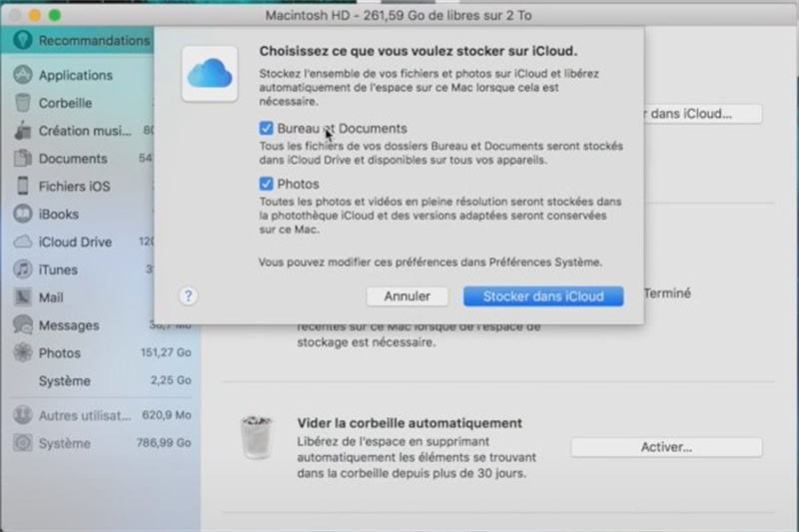This screenshot has height=532, width=799.
Task: Open the Applications icon in sidebar
Action: click(22, 75)
